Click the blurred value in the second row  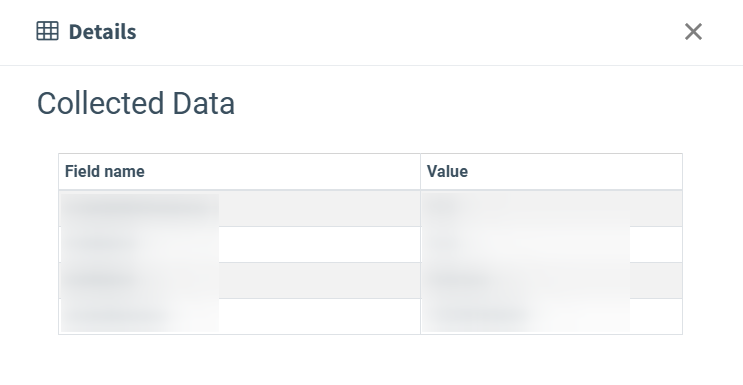441,245
